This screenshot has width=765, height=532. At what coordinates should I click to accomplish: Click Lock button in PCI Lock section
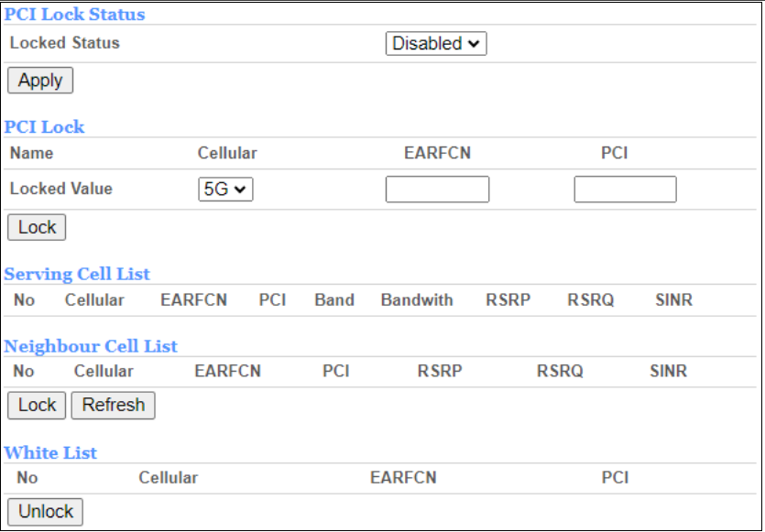tap(37, 227)
